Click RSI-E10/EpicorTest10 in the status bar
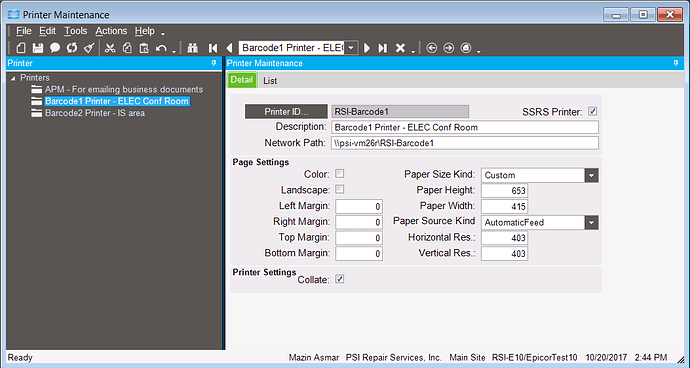690x368 pixels. [x=534, y=357]
